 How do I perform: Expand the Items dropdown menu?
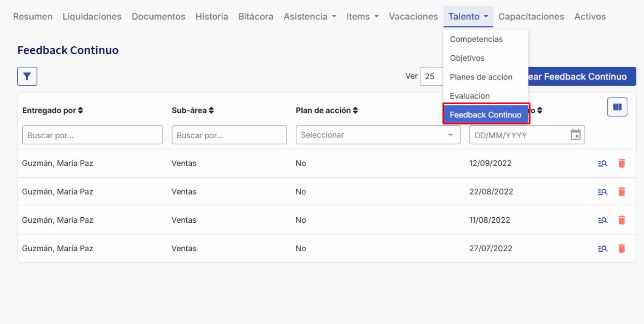362,17
